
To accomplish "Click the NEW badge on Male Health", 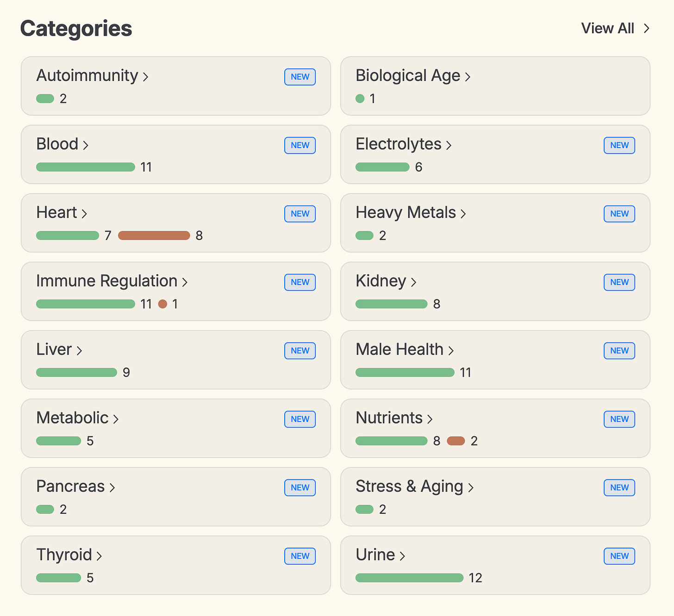I will click(619, 351).
